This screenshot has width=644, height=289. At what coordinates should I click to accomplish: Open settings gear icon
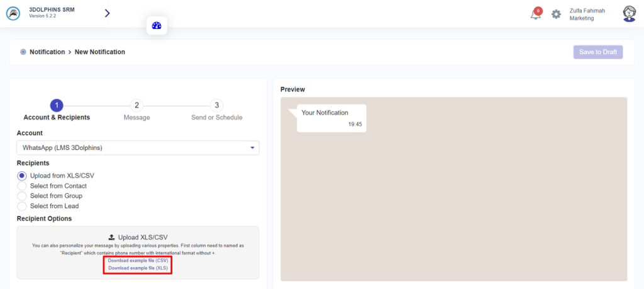(x=556, y=14)
